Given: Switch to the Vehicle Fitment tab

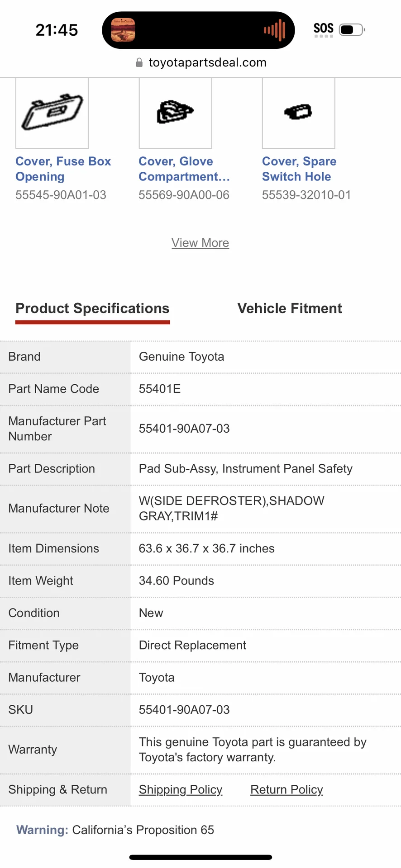Looking at the screenshot, I should click(290, 308).
